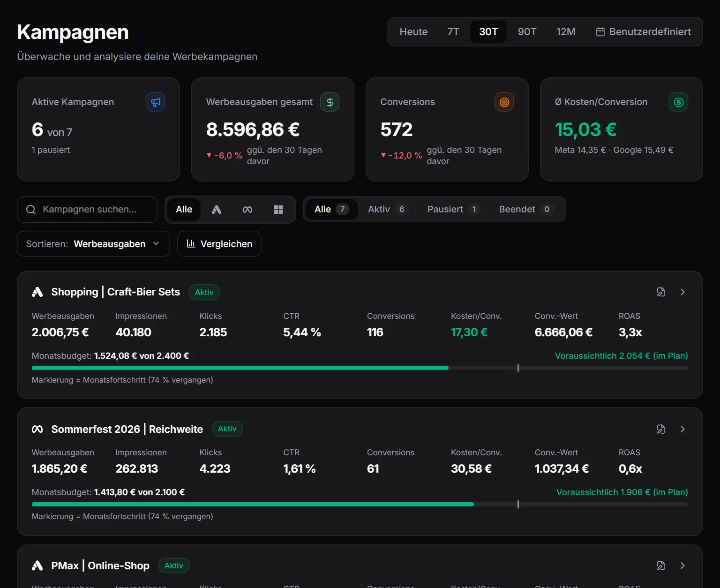This screenshot has height=588, width=720.
Task: Show Beendet 0 campaigns tab
Action: point(526,209)
